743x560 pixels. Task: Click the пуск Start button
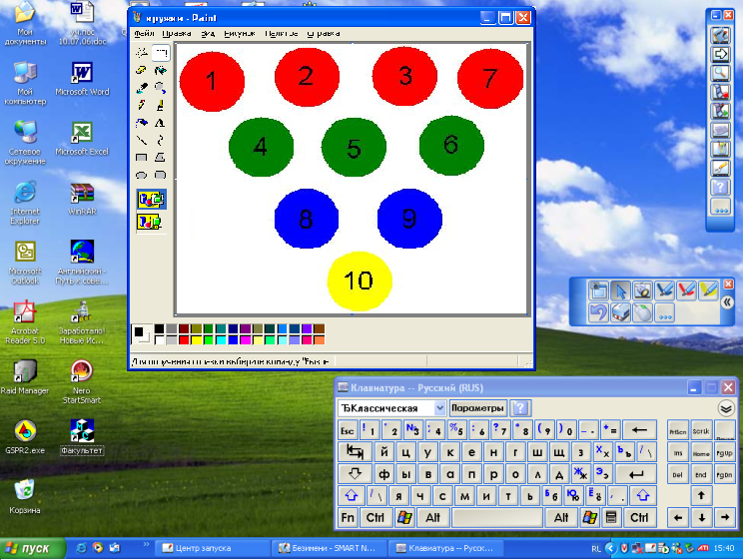31,548
